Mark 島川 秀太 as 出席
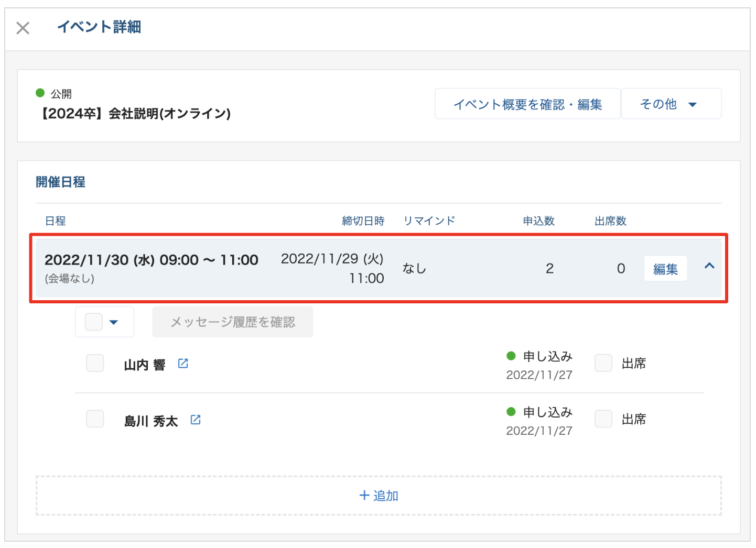 click(x=603, y=419)
